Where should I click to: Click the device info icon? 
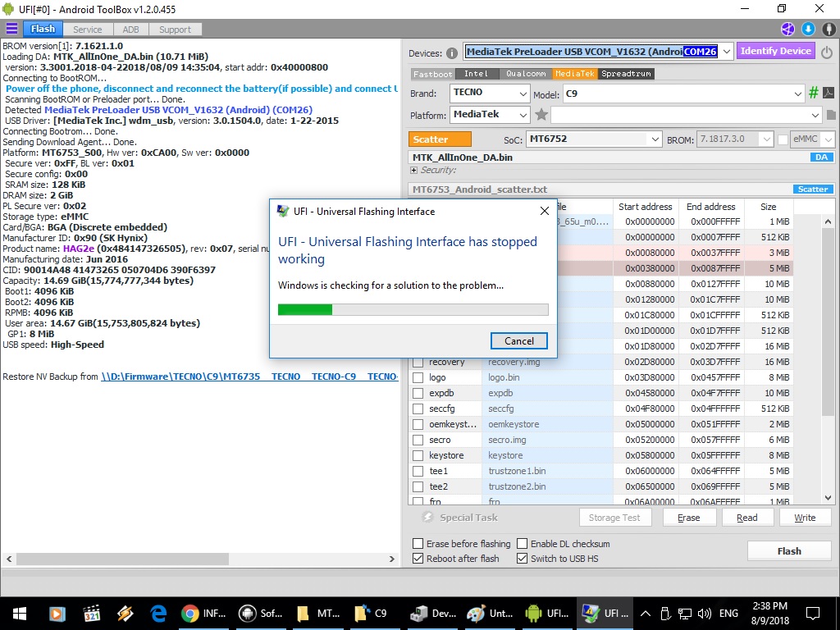click(452, 53)
